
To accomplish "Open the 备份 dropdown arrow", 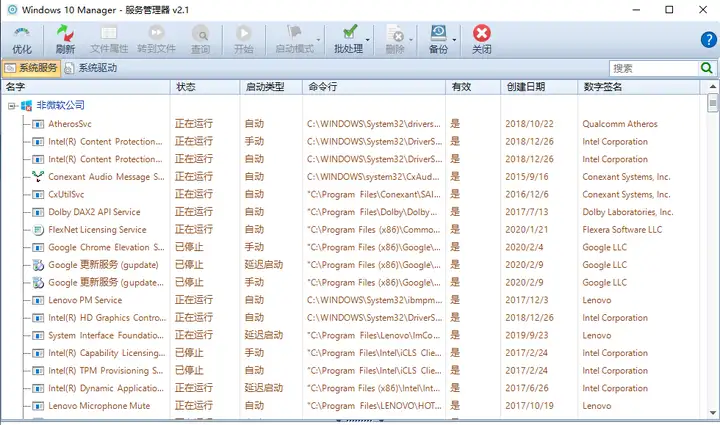I will [454, 40].
